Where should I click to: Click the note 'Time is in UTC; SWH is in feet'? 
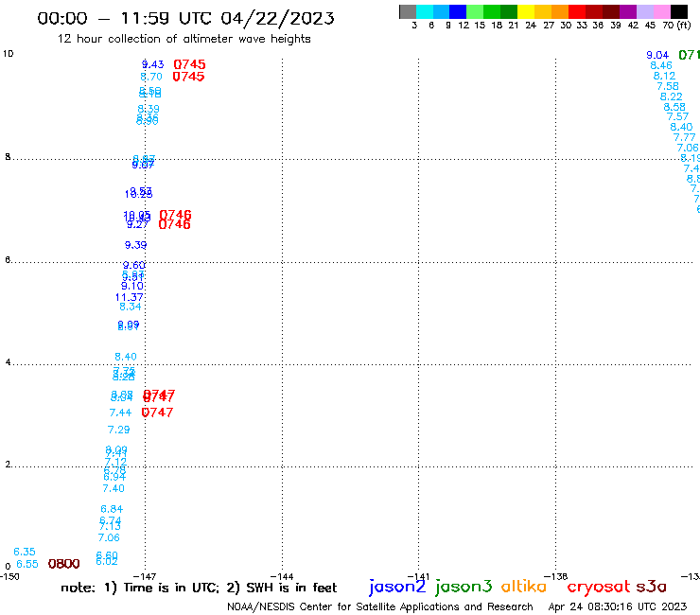tap(199, 588)
